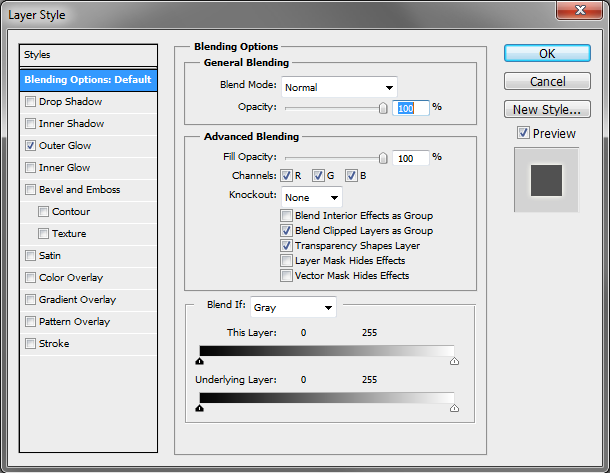Check Layer Mask Hides Effects
This screenshot has height=473, width=610.
(x=286, y=261)
